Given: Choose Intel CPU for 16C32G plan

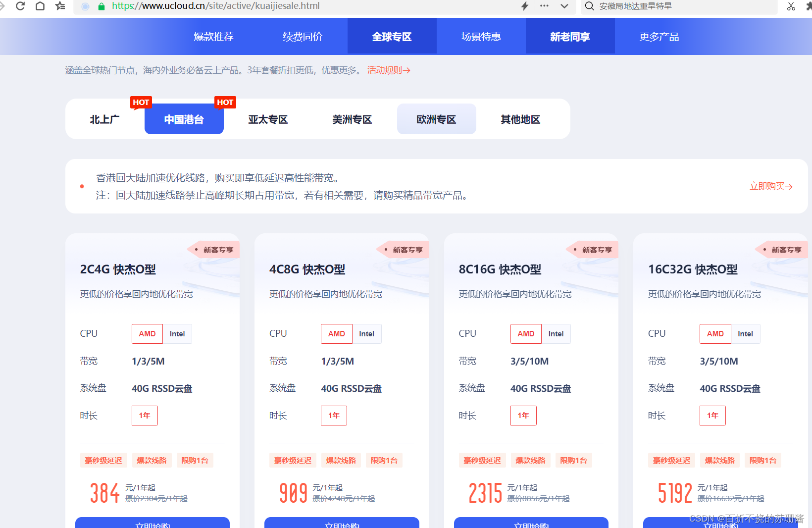Looking at the screenshot, I should tap(746, 334).
